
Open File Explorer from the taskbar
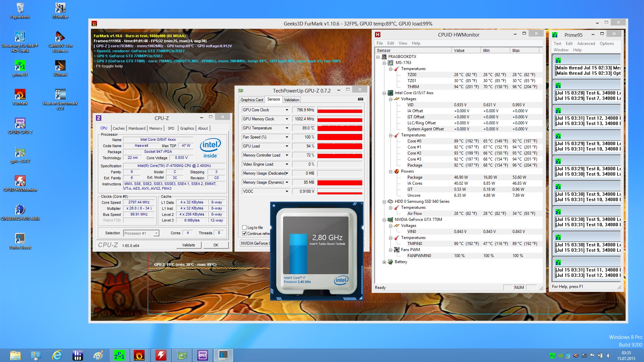pyautogui.click(x=15, y=355)
